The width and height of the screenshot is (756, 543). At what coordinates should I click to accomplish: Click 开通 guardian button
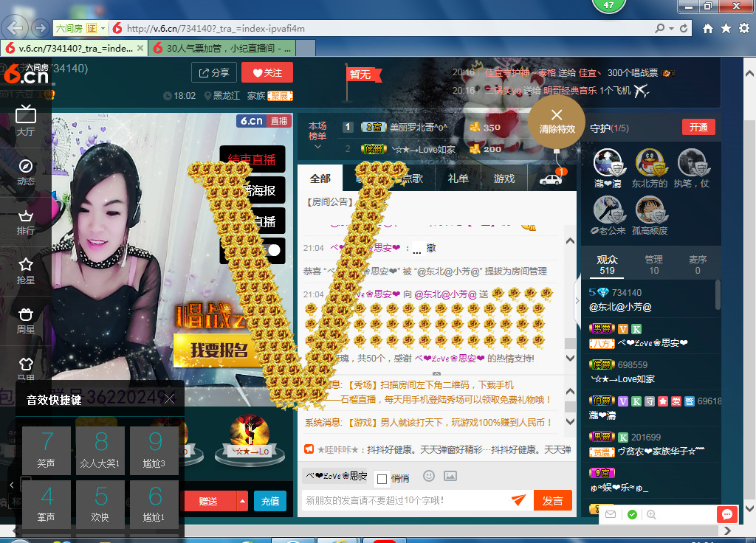(698, 127)
